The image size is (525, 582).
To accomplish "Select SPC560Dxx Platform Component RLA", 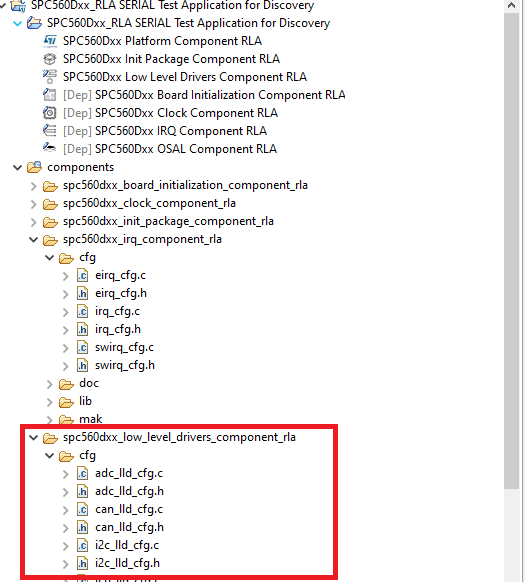I will pyautogui.click(x=162, y=41).
